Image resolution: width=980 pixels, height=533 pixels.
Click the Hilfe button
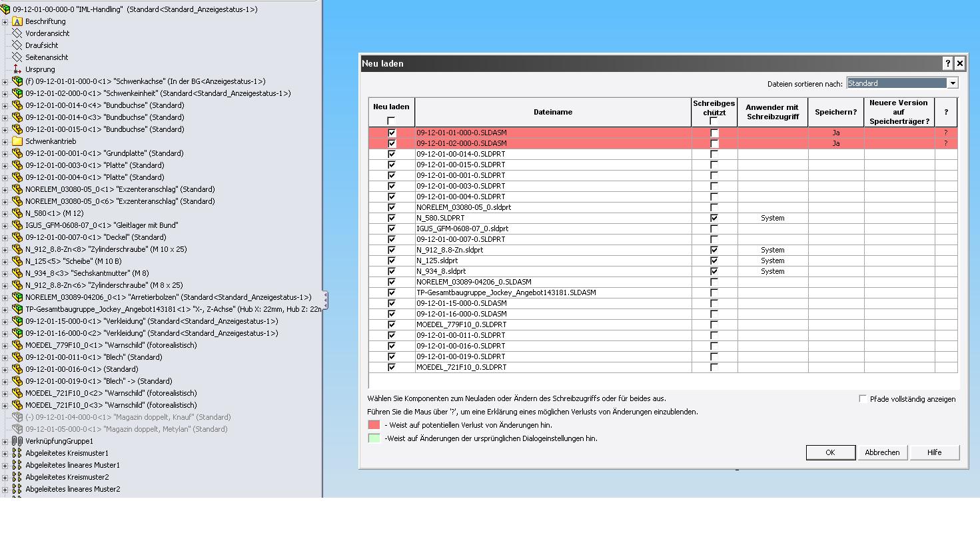934,452
